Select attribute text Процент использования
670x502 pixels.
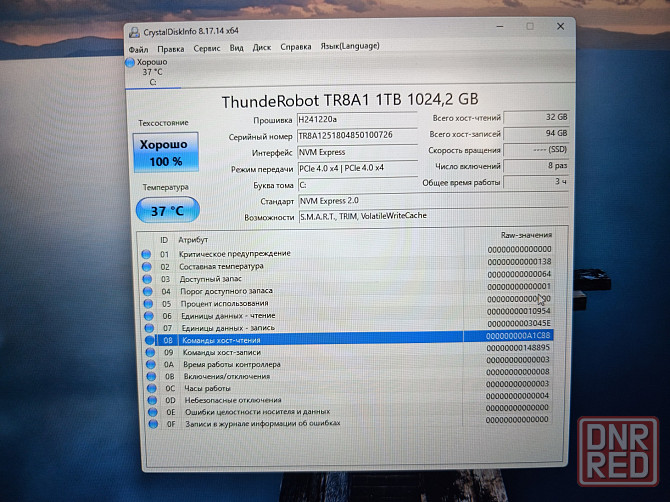pyautogui.click(x=224, y=303)
